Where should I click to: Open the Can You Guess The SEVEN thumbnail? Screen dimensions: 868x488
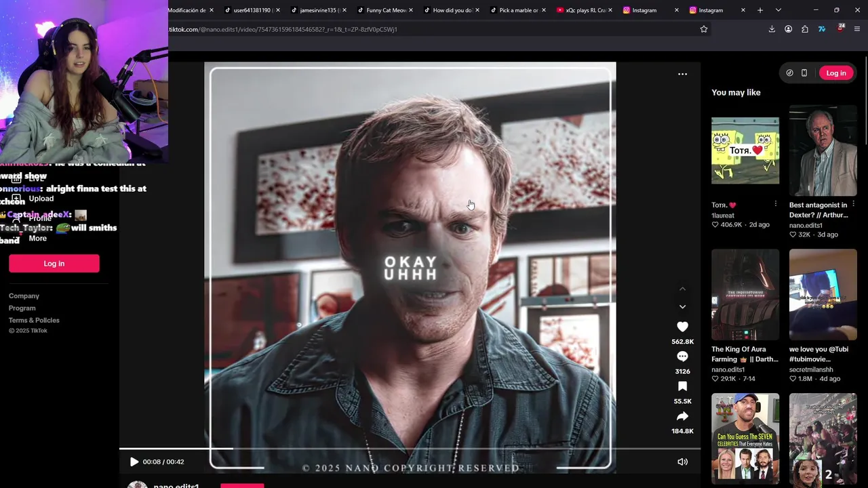click(x=745, y=439)
